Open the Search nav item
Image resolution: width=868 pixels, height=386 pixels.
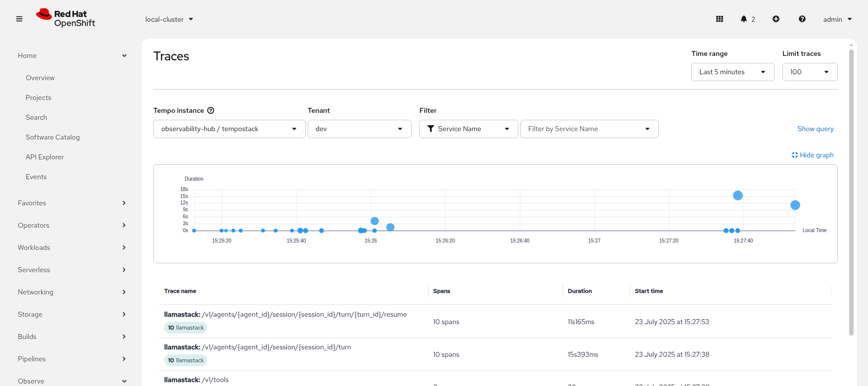[x=37, y=117]
